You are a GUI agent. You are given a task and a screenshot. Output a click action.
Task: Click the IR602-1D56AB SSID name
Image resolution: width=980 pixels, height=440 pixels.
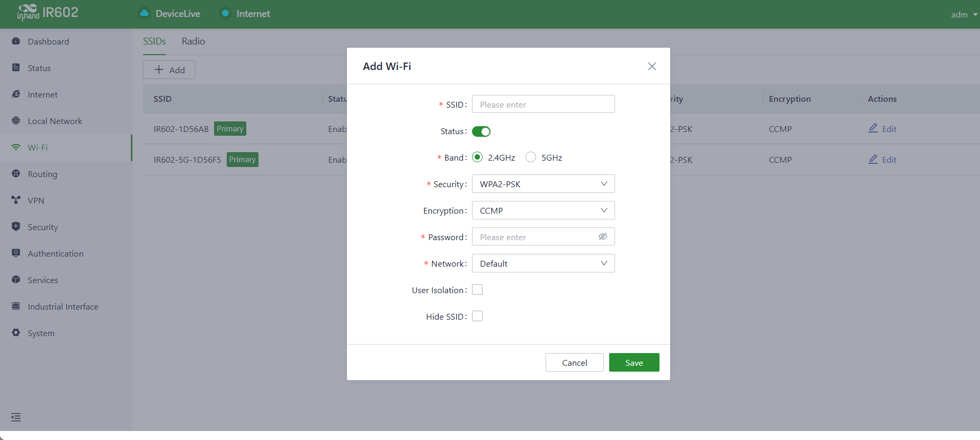pyautogui.click(x=181, y=129)
